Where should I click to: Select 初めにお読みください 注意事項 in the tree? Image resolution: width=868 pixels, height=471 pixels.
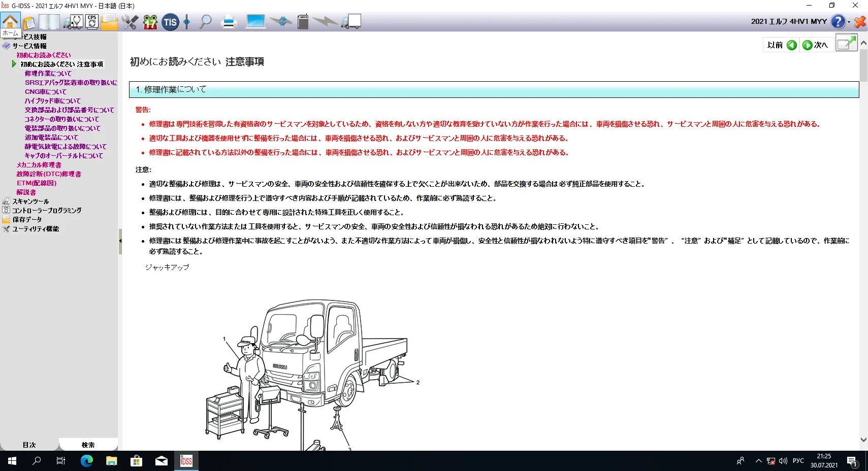(61, 64)
